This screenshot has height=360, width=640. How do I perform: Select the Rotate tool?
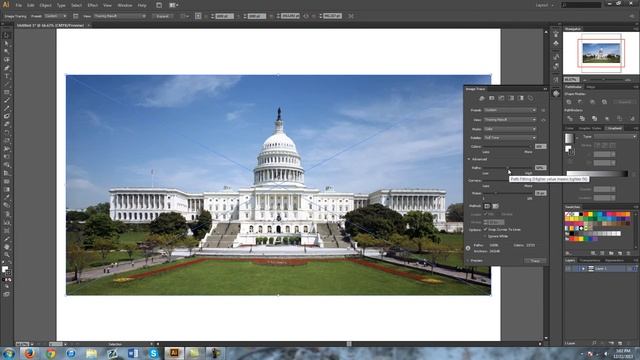point(7,132)
